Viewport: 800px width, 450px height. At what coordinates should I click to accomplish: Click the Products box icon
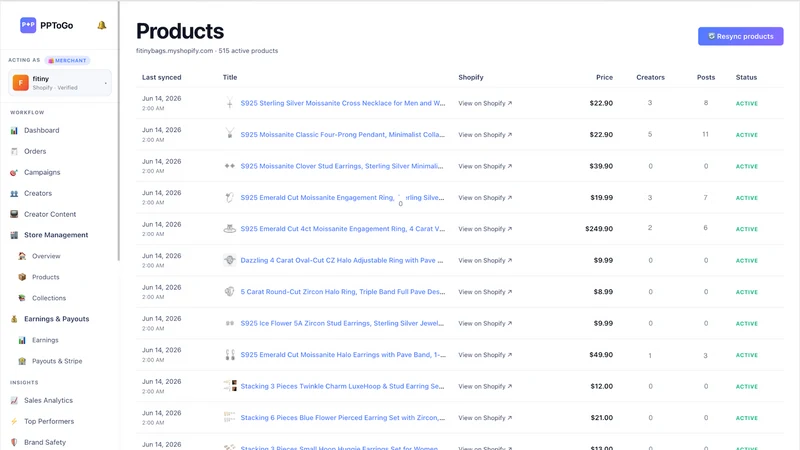pyautogui.click(x=22, y=277)
